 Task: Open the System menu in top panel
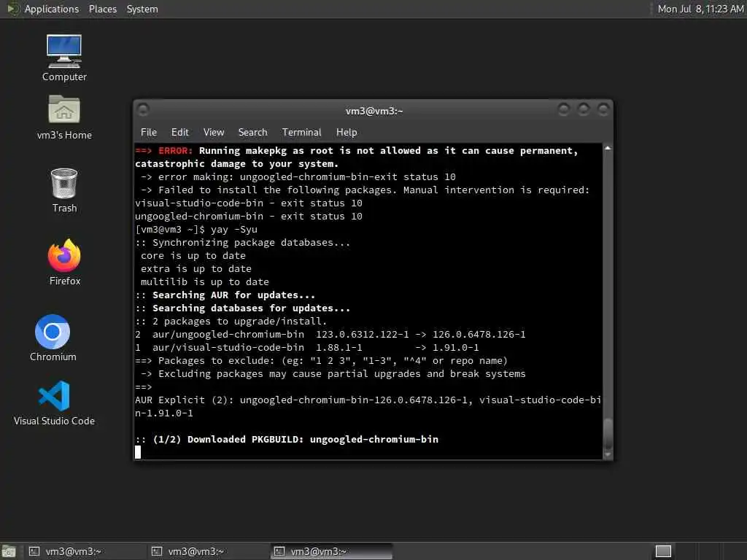point(142,9)
